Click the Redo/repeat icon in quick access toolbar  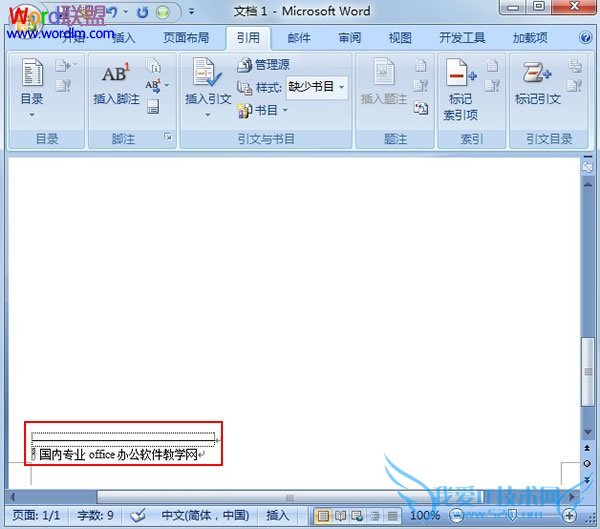[x=143, y=13]
